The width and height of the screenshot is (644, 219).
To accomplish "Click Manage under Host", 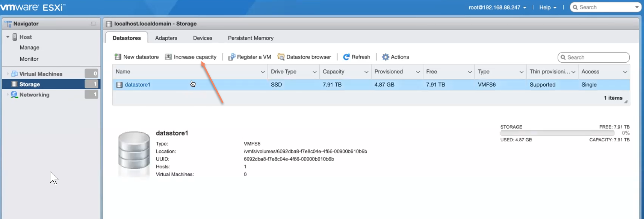I will 29,48.
